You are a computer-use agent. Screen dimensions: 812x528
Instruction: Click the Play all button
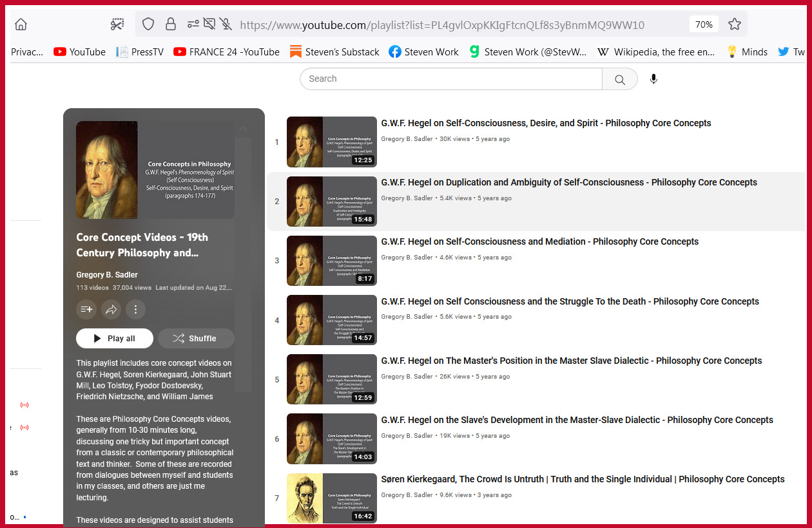coord(115,338)
